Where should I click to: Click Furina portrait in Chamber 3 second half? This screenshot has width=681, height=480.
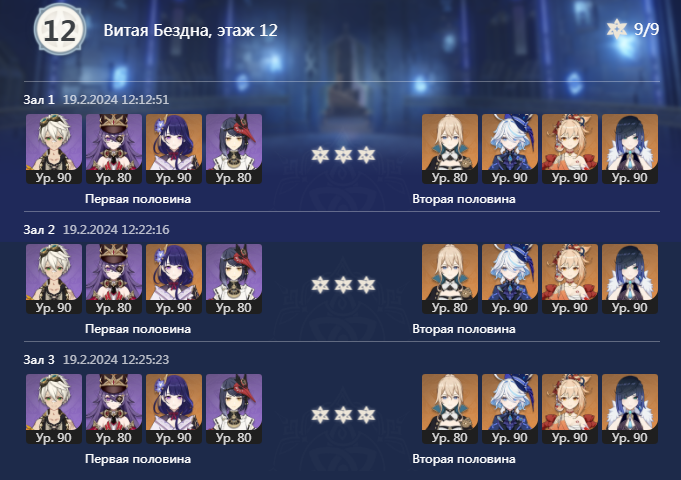(x=510, y=409)
